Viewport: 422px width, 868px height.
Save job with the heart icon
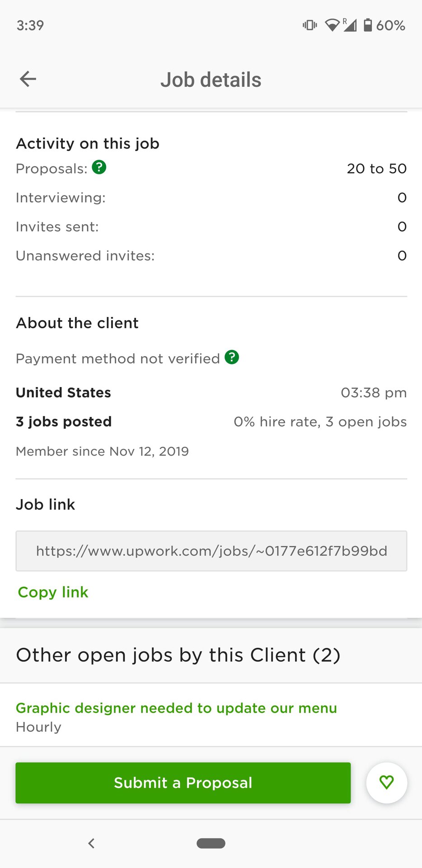[386, 783]
